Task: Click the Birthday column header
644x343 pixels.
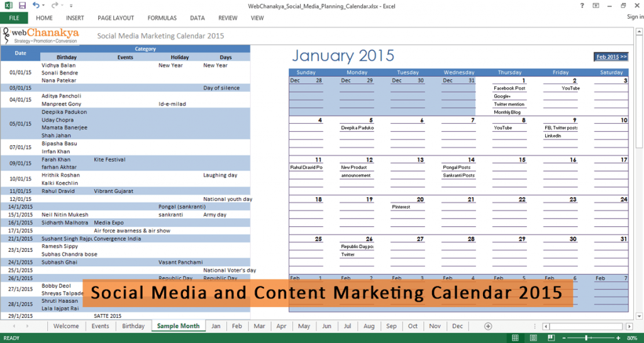Action: click(x=67, y=57)
